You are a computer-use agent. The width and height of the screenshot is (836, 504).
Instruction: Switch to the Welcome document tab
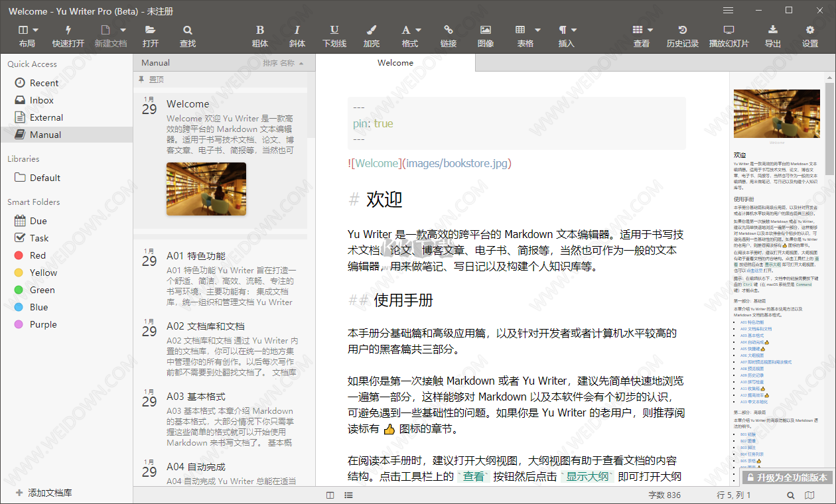tap(395, 62)
